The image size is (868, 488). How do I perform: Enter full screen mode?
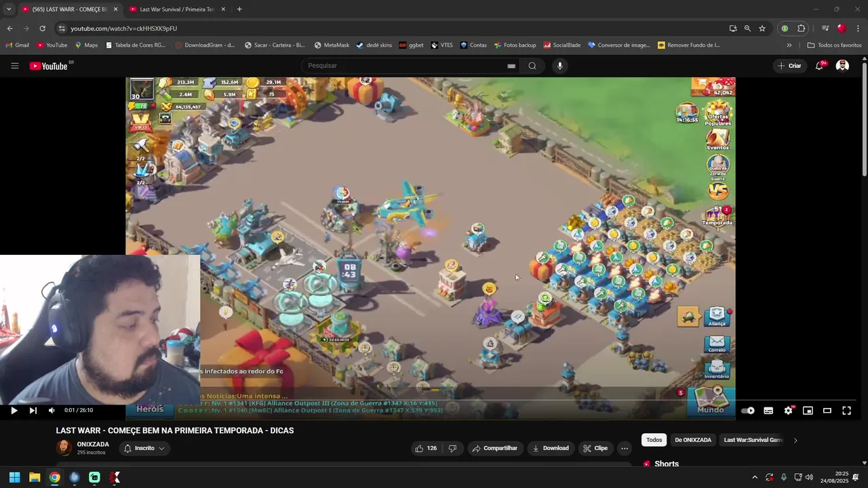pos(847,410)
